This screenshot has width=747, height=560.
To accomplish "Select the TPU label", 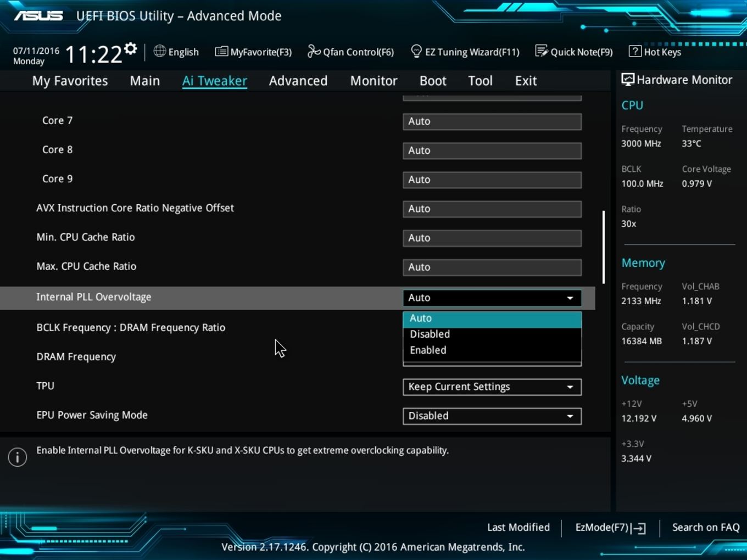I will (x=45, y=386).
